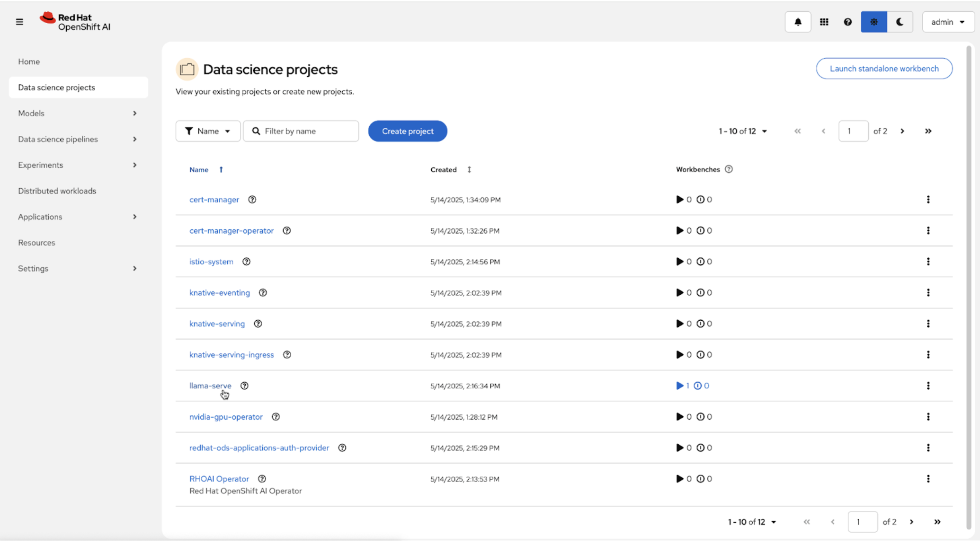Open kebab menu for RHOAI Operator row
Viewport: 980px width, 543px height.
click(x=928, y=479)
